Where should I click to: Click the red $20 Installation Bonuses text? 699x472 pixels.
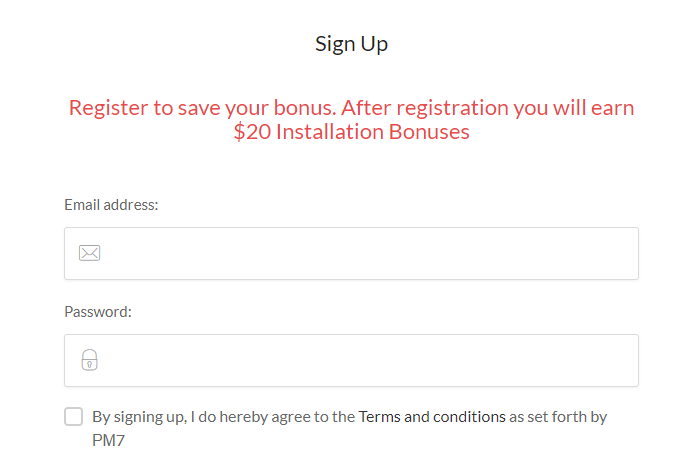coord(351,132)
